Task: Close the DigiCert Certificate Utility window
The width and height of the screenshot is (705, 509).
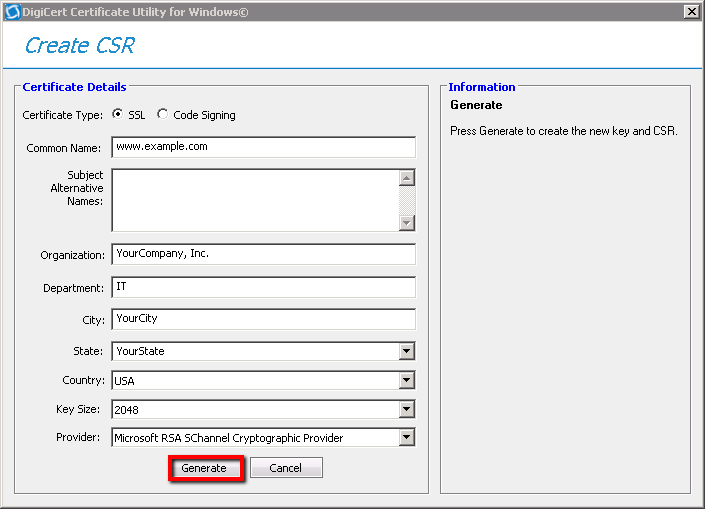Action: [x=691, y=11]
